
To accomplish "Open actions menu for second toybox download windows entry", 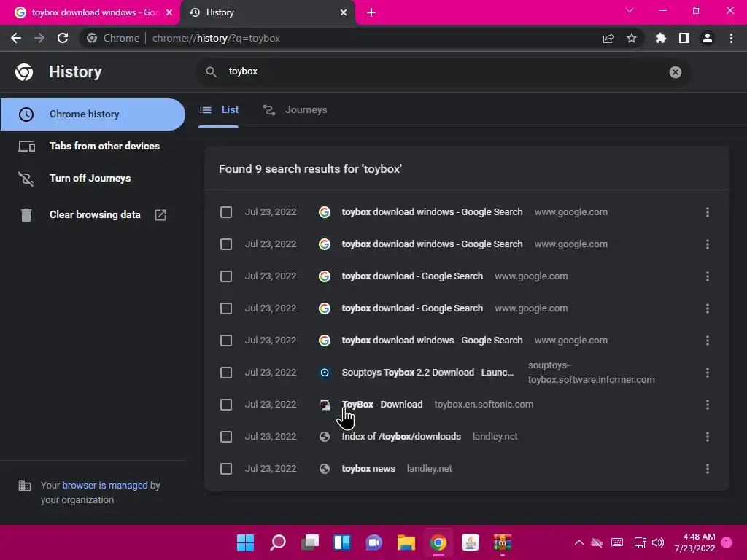I will (x=707, y=244).
